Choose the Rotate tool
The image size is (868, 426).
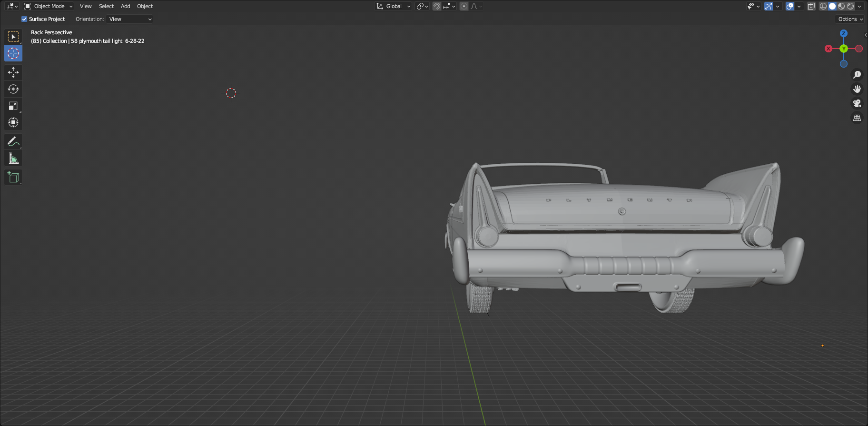(x=13, y=89)
